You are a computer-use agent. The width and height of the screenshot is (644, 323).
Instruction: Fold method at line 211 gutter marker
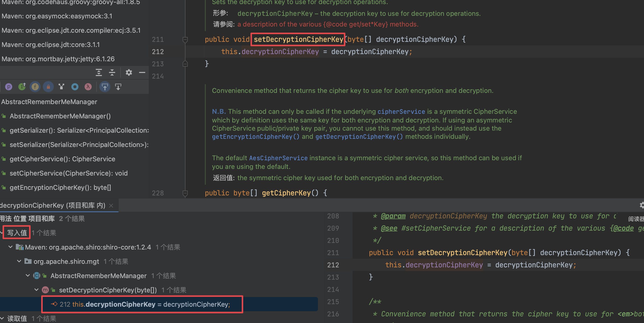tap(185, 40)
